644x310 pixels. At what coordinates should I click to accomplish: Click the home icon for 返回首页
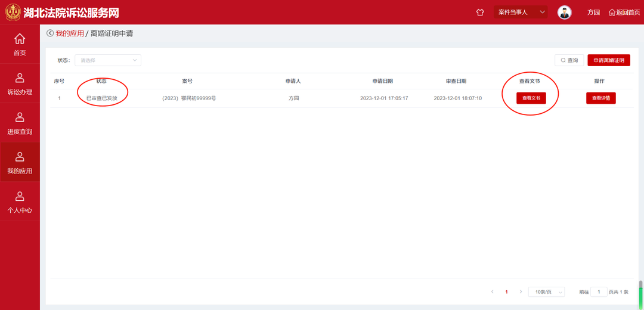tap(612, 13)
